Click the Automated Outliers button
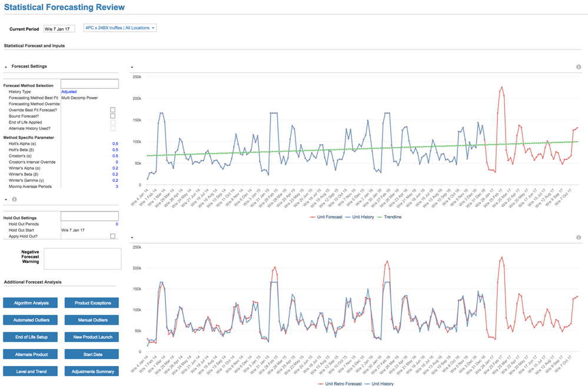588x386 pixels. pos(30,320)
